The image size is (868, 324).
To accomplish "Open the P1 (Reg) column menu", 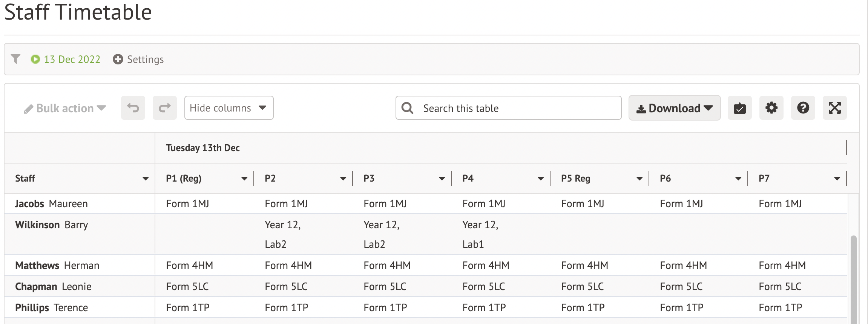I will (244, 179).
